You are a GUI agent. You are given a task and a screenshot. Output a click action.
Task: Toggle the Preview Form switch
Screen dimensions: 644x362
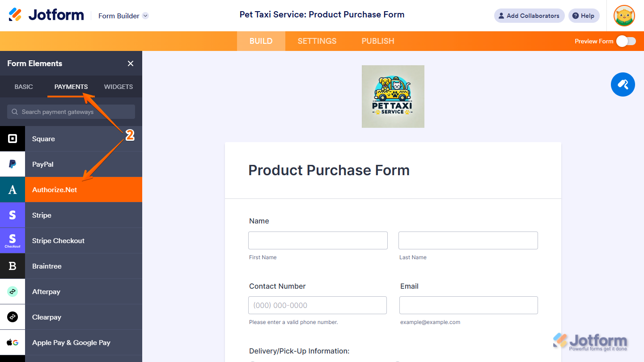tap(626, 41)
